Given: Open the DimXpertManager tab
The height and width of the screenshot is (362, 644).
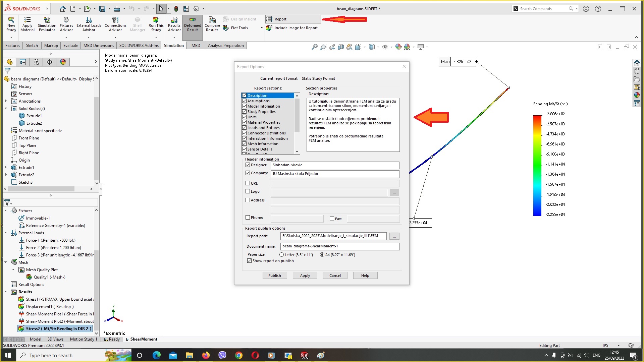Looking at the screenshot, I should [50, 62].
